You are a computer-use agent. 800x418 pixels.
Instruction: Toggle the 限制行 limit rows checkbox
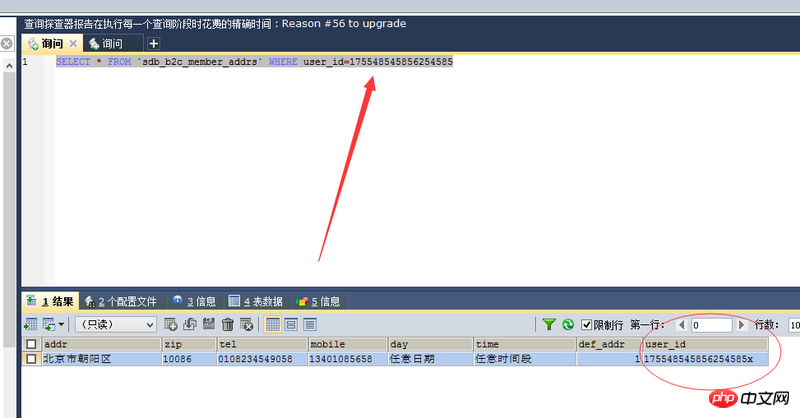coord(586,325)
